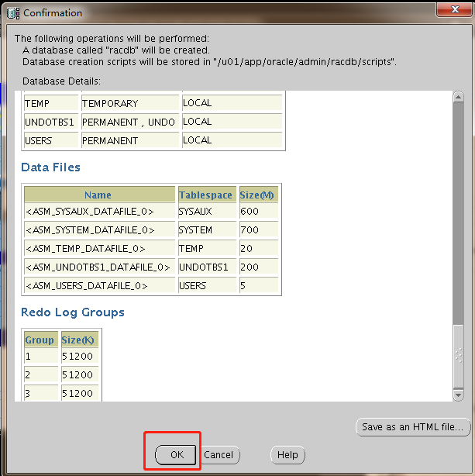Click the Redo Log Groups heading
Screen dimensions: 475x476
click(x=73, y=312)
